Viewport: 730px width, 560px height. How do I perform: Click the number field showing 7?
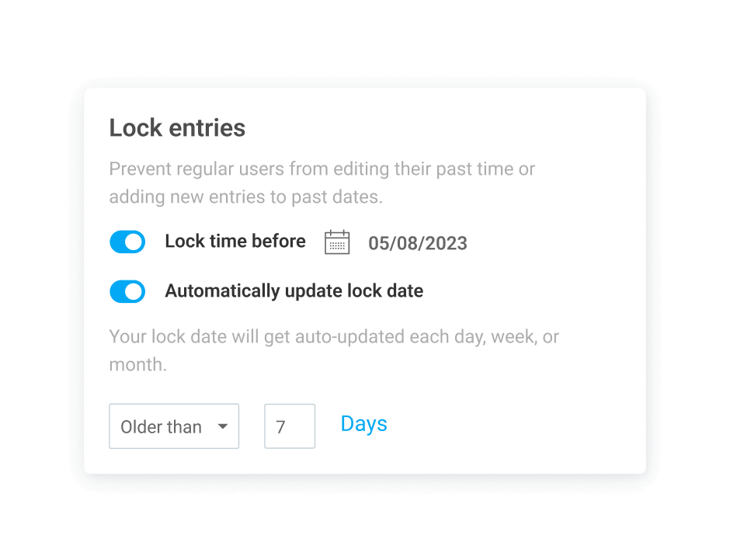289,426
